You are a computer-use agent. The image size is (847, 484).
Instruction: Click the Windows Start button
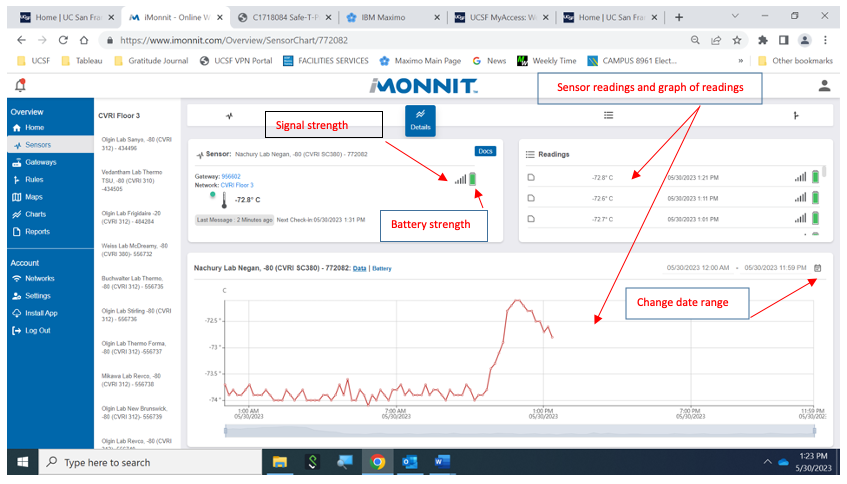click(x=23, y=462)
